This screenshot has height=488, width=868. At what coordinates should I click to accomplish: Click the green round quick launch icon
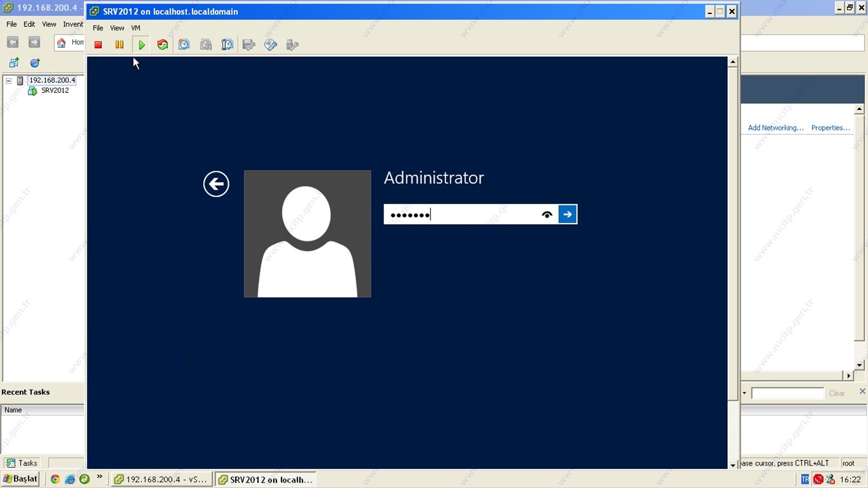(x=84, y=479)
